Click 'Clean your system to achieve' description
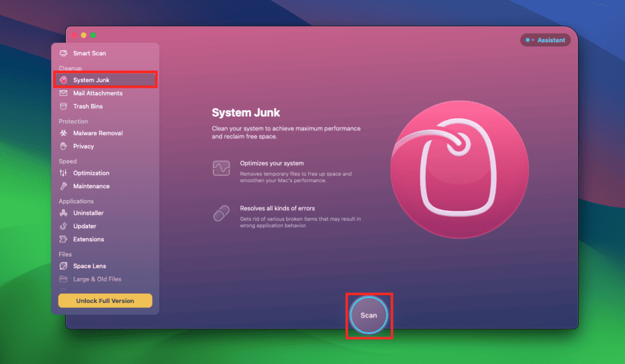This screenshot has width=625, height=364. [286, 132]
